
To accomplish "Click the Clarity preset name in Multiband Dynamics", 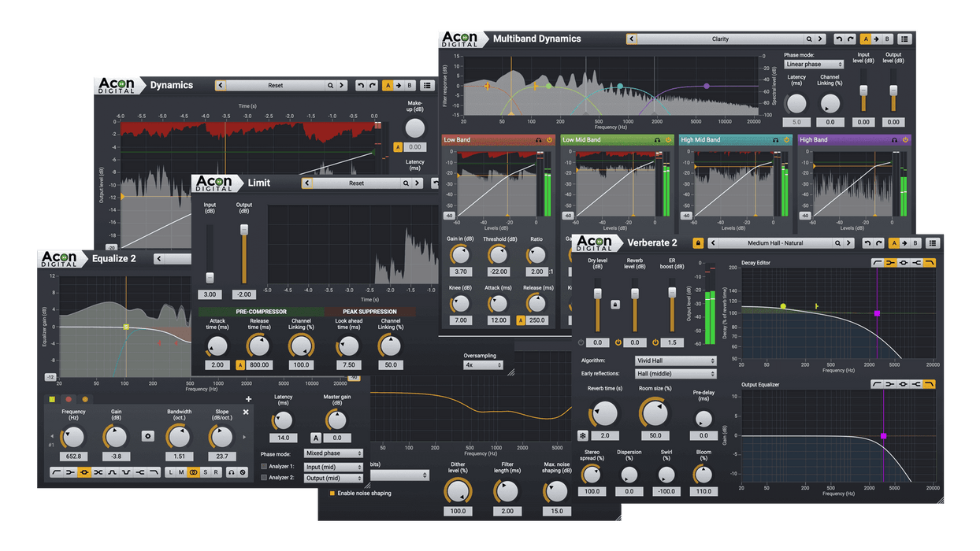I will [x=720, y=39].
